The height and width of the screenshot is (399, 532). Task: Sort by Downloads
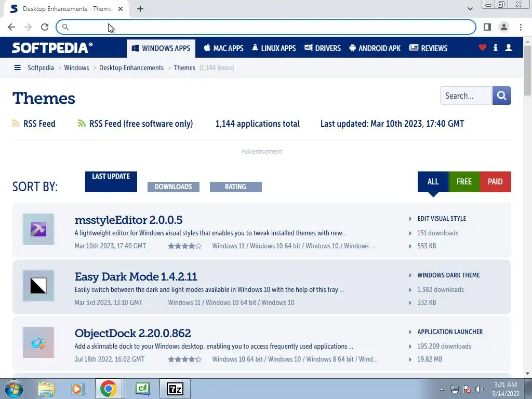174,187
